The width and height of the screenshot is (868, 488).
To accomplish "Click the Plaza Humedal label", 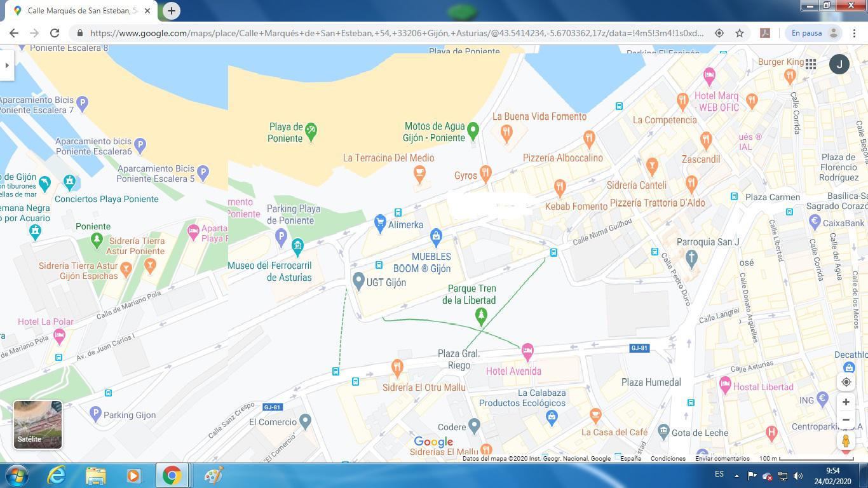I will point(651,382).
